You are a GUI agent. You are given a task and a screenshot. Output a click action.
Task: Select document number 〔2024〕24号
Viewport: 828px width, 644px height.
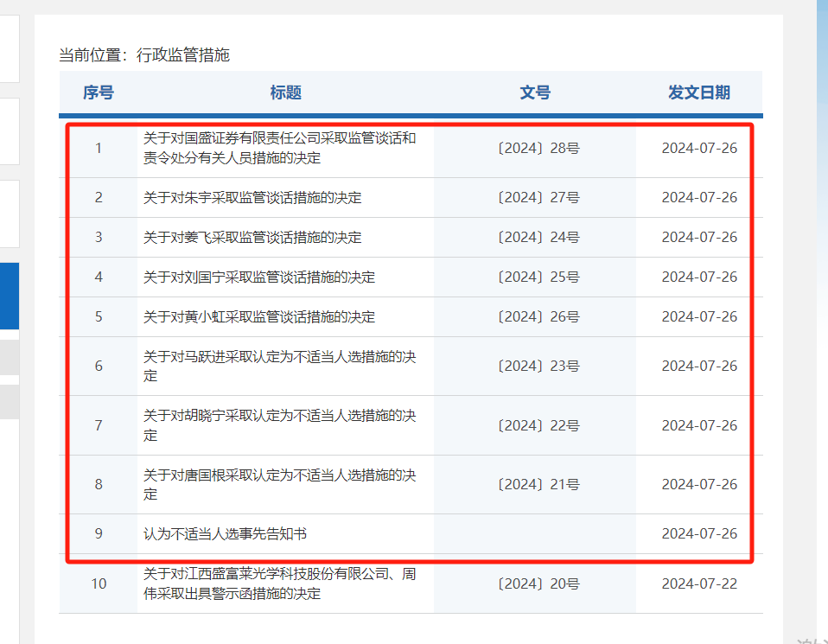coord(538,237)
